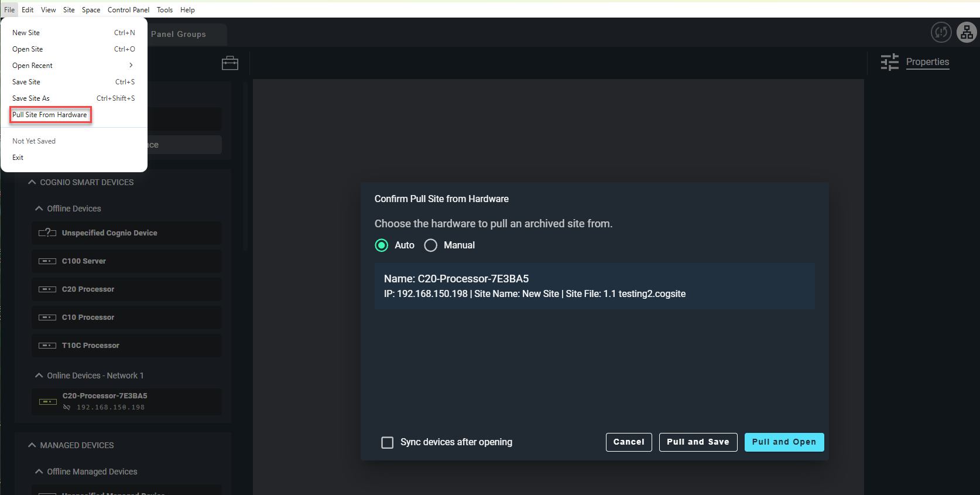Image resolution: width=980 pixels, height=495 pixels.
Task: Select the C20-Processor-7E3BA5 hardware entry in dialog
Action: click(594, 286)
